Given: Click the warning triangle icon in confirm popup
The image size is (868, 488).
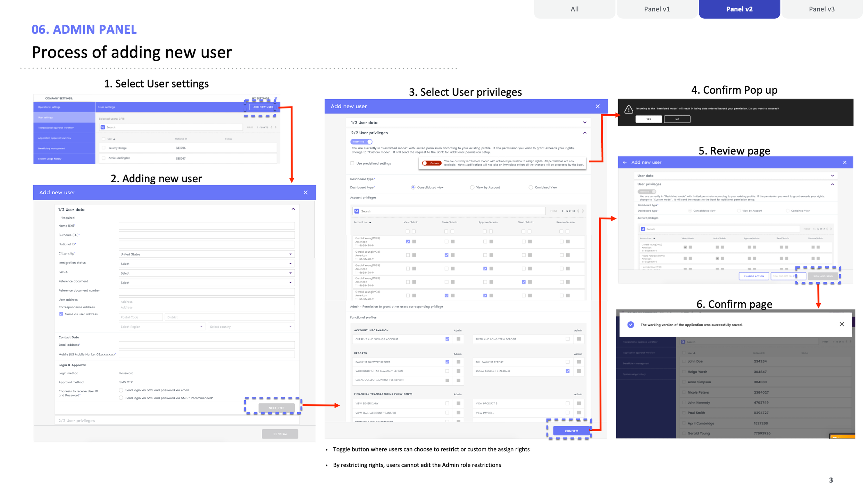Looking at the screenshot, I should 628,110.
